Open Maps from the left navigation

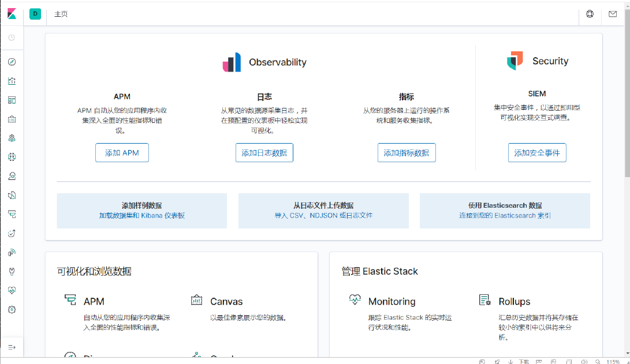[x=12, y=138]
